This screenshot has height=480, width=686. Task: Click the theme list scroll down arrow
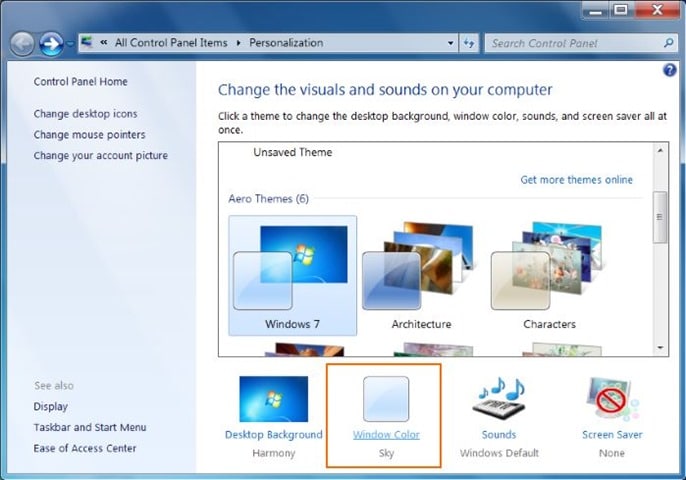pos(659,347)
